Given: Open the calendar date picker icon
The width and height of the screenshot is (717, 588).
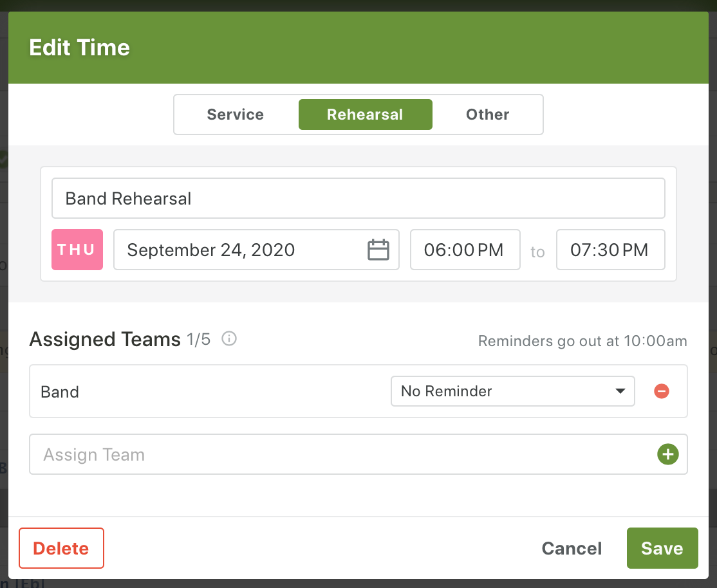Looking at the screenshot, I should (378, 250).
